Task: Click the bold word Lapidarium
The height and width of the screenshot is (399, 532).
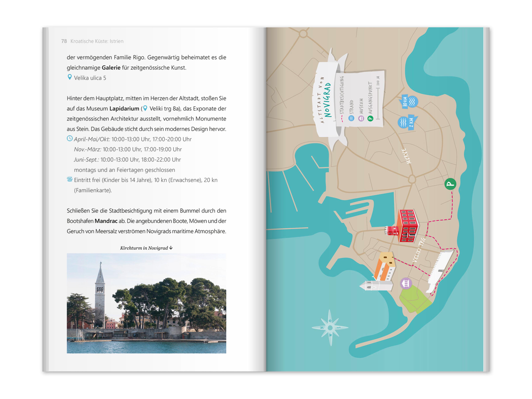Action: (124, 108)
